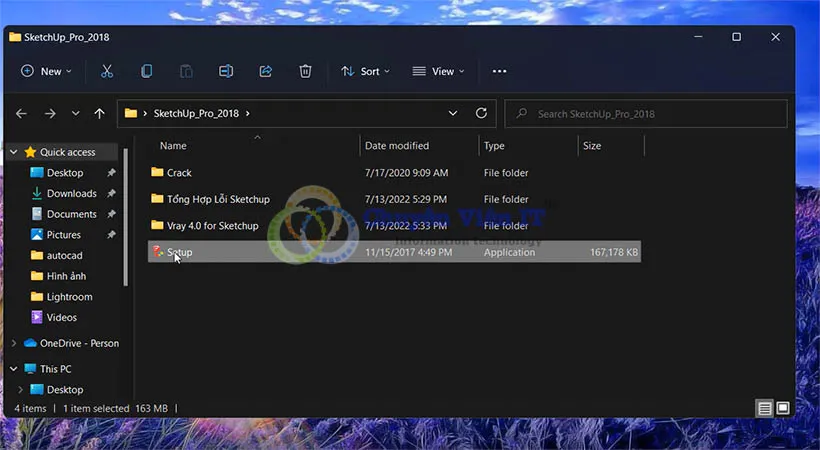This screenshot has width=820, height=450.
Task: Click the Share icon in toolbar
Action: (266, 71)
